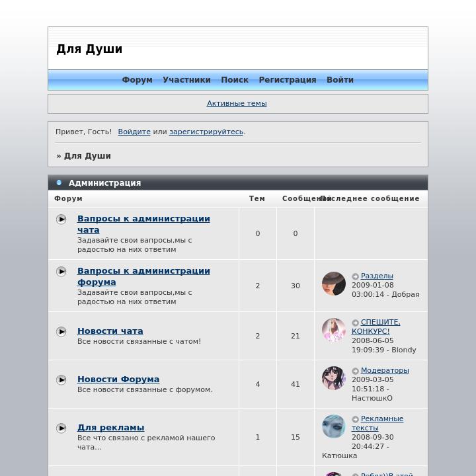Click the Администрация category header
Screen dimensions: 476x476
click(104, 182)
